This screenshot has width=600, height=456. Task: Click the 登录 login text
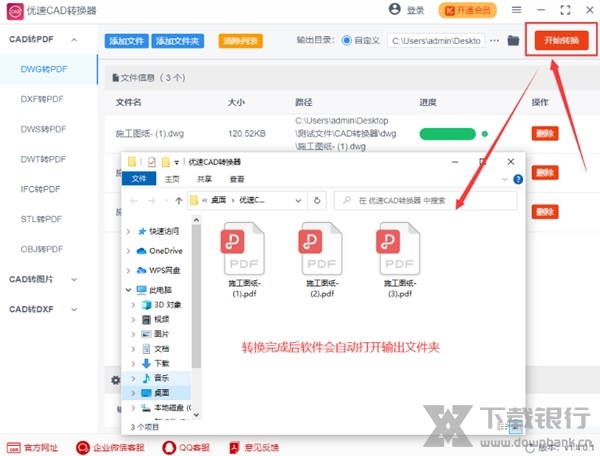coord(415,10)
